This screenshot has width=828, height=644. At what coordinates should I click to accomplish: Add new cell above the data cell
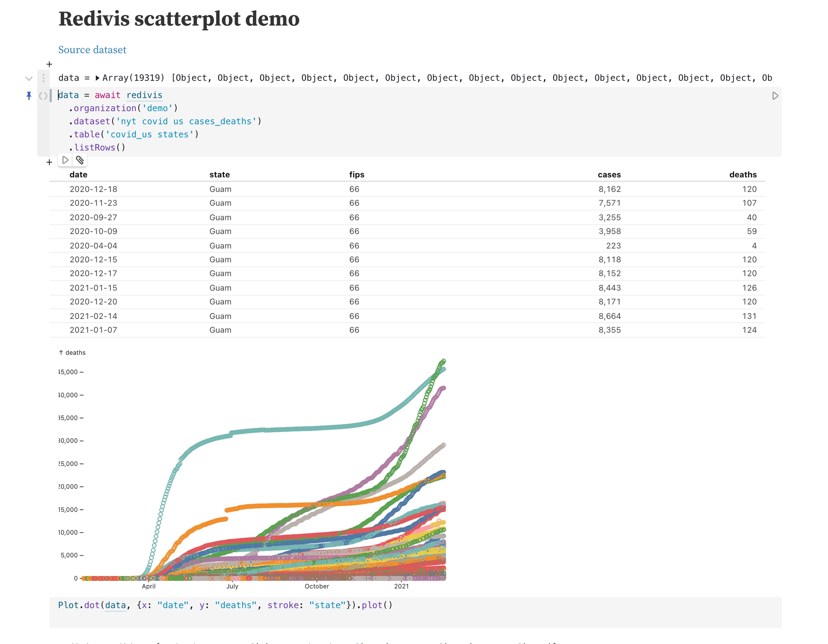pos(49,64)
